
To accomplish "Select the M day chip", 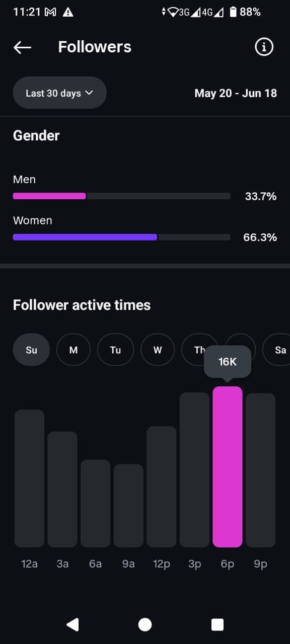I will coord(74,350).
